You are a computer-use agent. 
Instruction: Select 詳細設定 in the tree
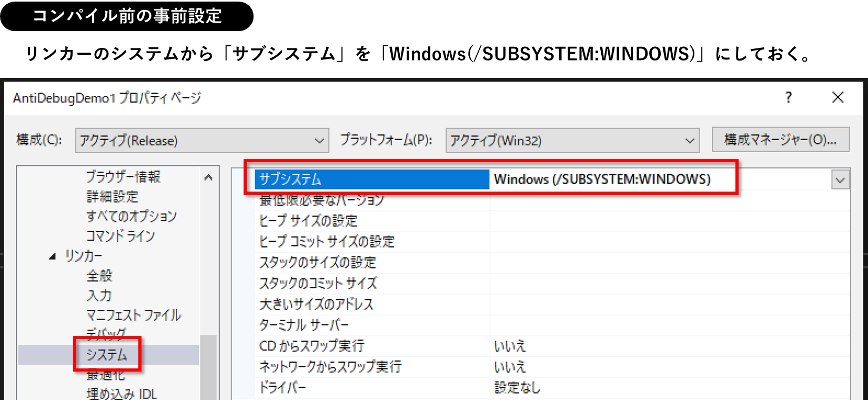click(112, 197)
